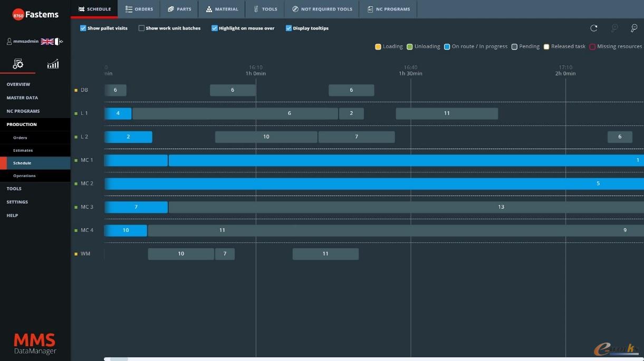644x361 pixels.
Task: Click the Loading legend swatch
Action: point(378,46)
